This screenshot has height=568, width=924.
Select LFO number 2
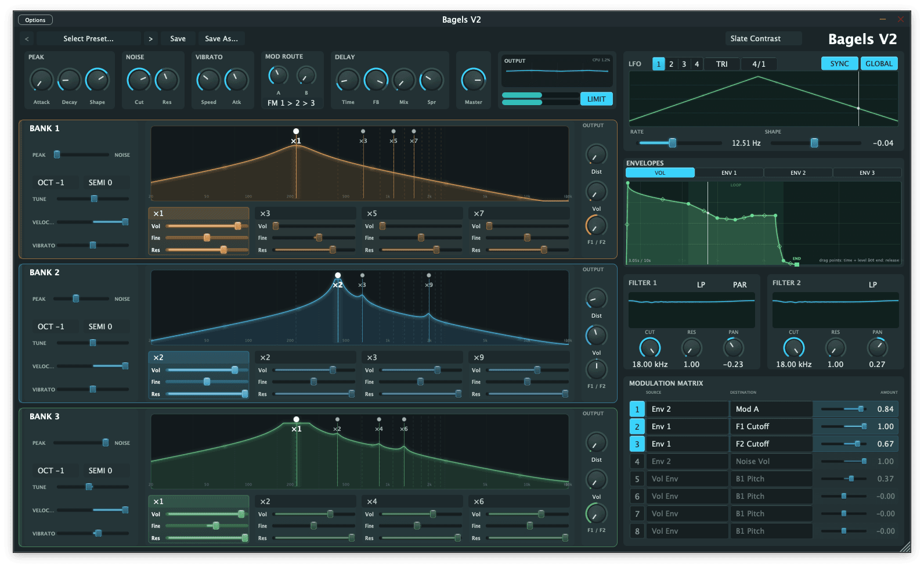point(671,64)
